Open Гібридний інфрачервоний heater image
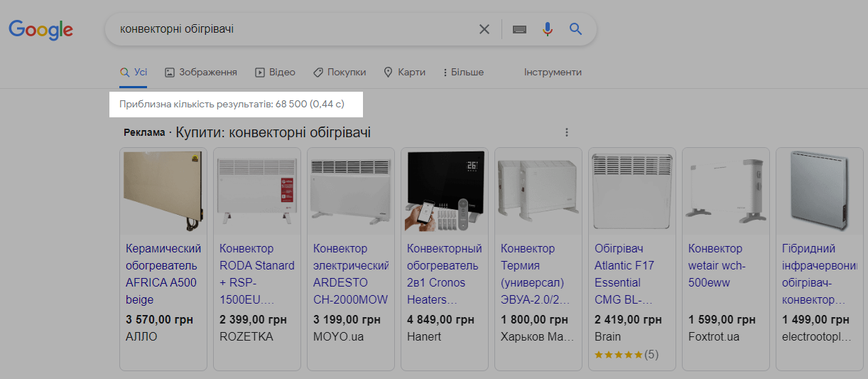The image size is (868, 379). click(x=820, y=191)
